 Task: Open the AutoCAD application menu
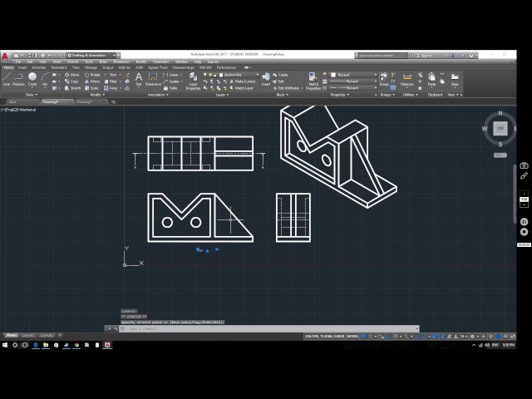click(x=5, y=56)
